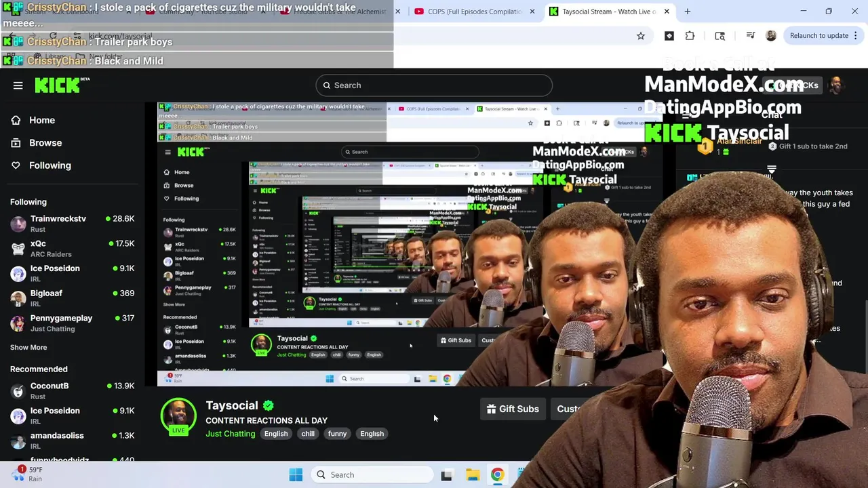
Task: Open xQc channel in Following list
Action: pos(73,249)
